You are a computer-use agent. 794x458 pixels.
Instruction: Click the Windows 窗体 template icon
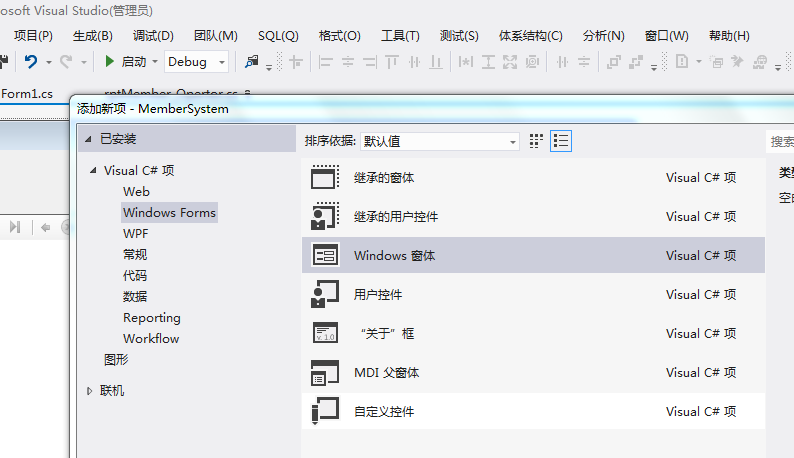coord(325,255)
